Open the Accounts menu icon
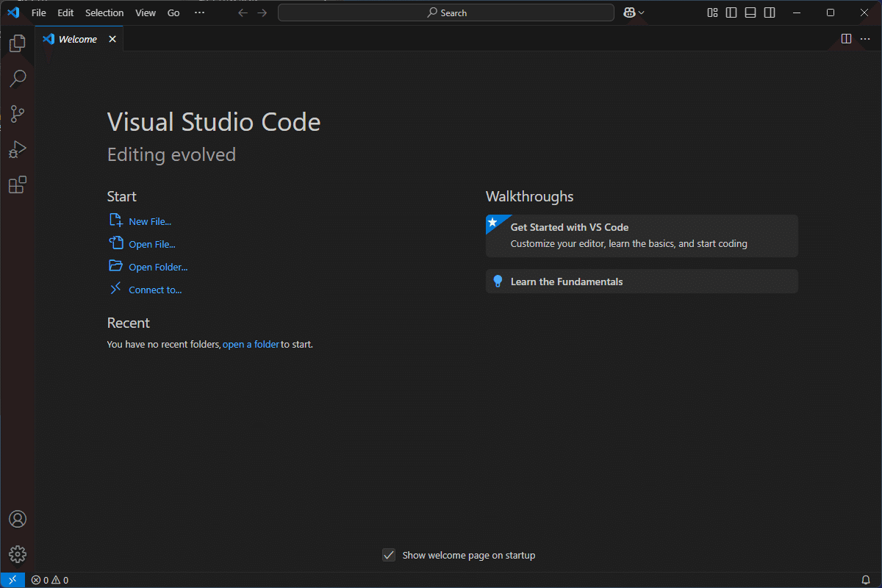 click(18, 519)
